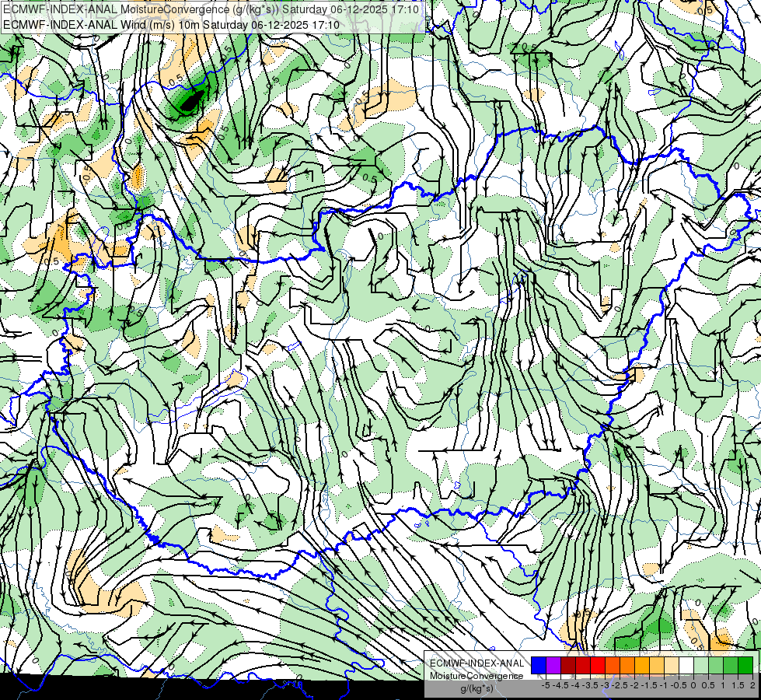This screenshot has width=761, height=700.
Task: Click the legend unit text 'g/(kg*s)'
Action: point(476,688)
